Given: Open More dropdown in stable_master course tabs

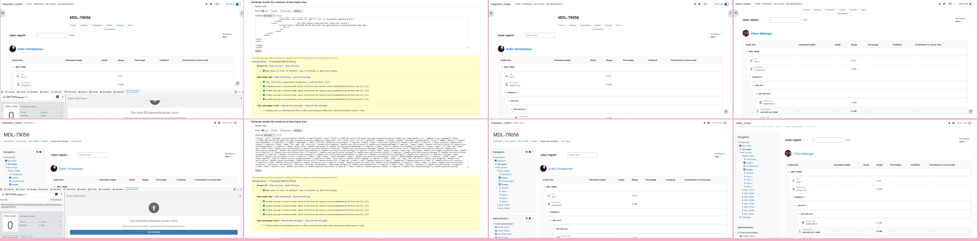Looking at the screenshot, I should [864, 10].
